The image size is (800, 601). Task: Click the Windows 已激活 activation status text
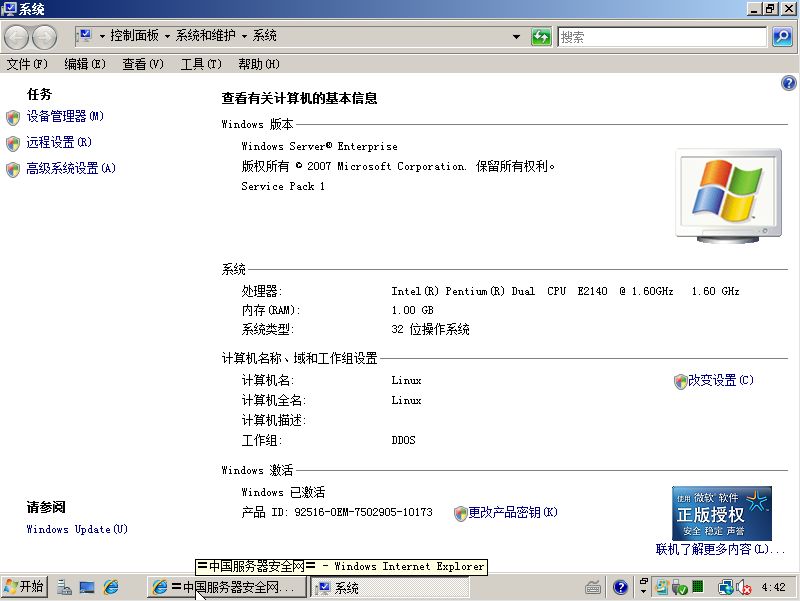[283, 492]
